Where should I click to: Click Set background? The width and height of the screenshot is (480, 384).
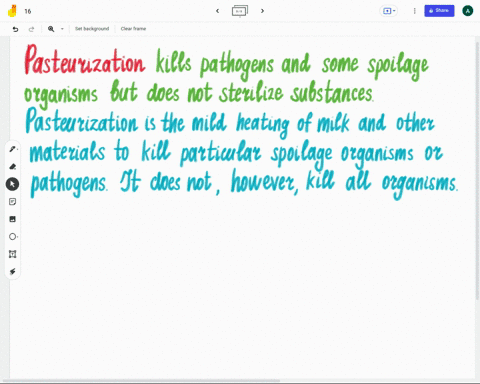pyautogui.click(x=92, y=29)
